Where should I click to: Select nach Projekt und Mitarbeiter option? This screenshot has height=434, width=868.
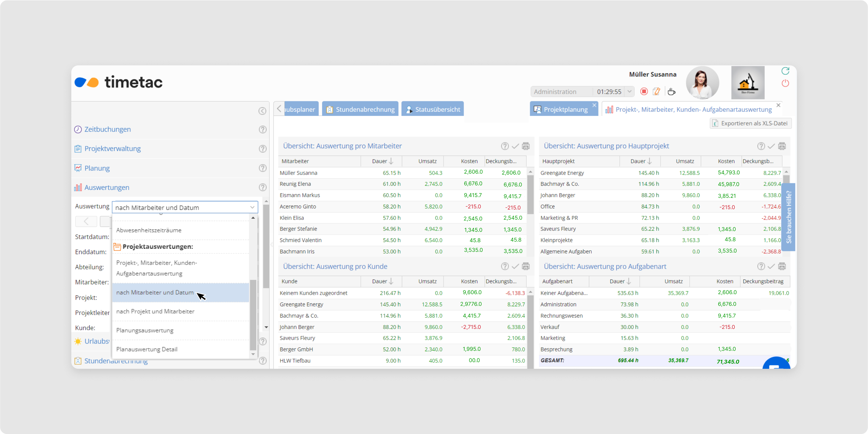(155, 311)
